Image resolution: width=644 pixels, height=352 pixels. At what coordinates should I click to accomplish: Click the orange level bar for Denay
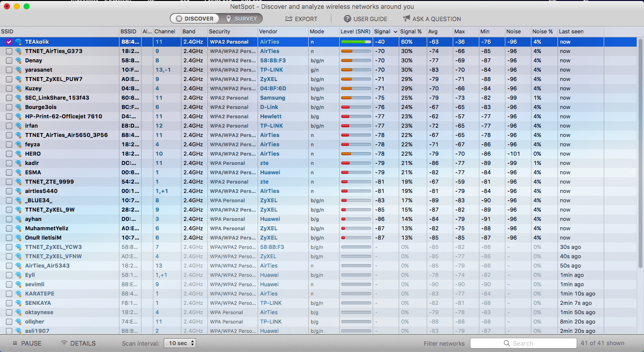(356, 60)
